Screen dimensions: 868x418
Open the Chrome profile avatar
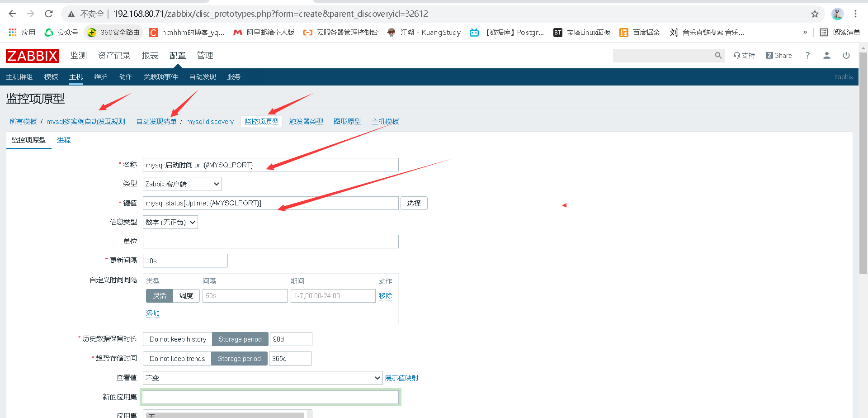coord(837,14)
